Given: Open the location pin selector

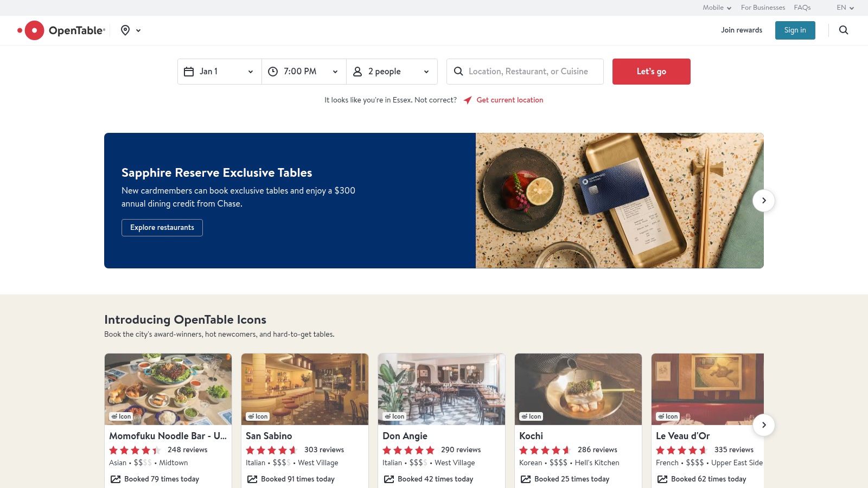Looking at the screenshot, I should pyautogui.click(x=125, y=30).
